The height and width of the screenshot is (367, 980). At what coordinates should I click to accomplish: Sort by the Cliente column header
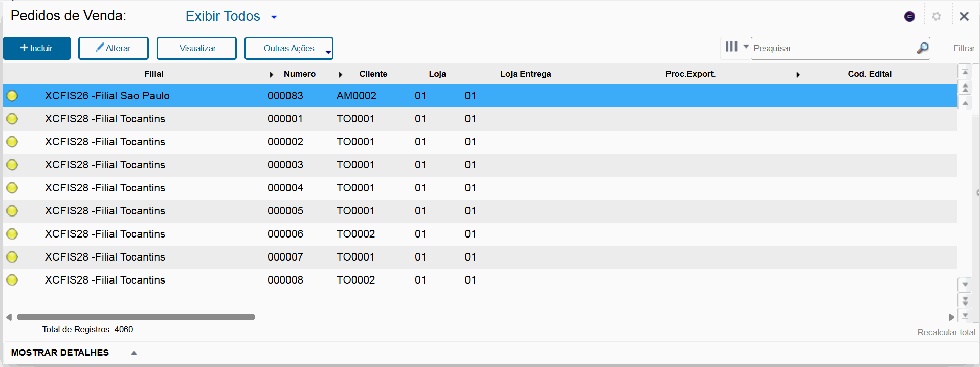(x=373, y=74)
